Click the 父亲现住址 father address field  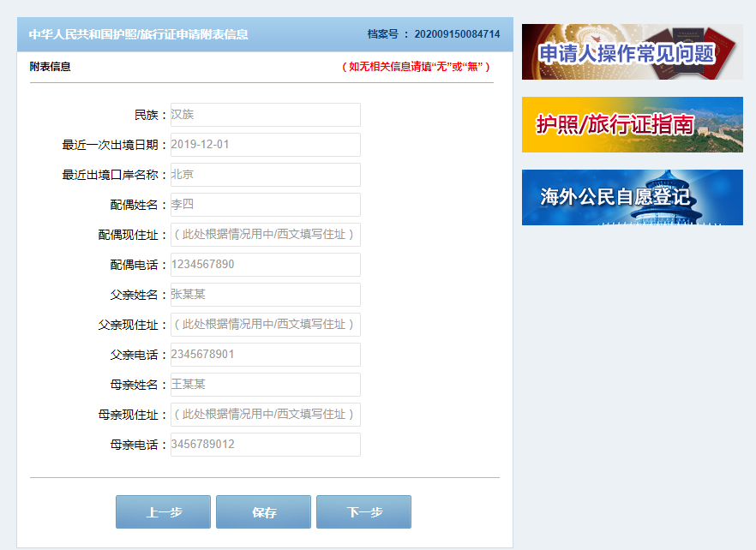point(266,325)
